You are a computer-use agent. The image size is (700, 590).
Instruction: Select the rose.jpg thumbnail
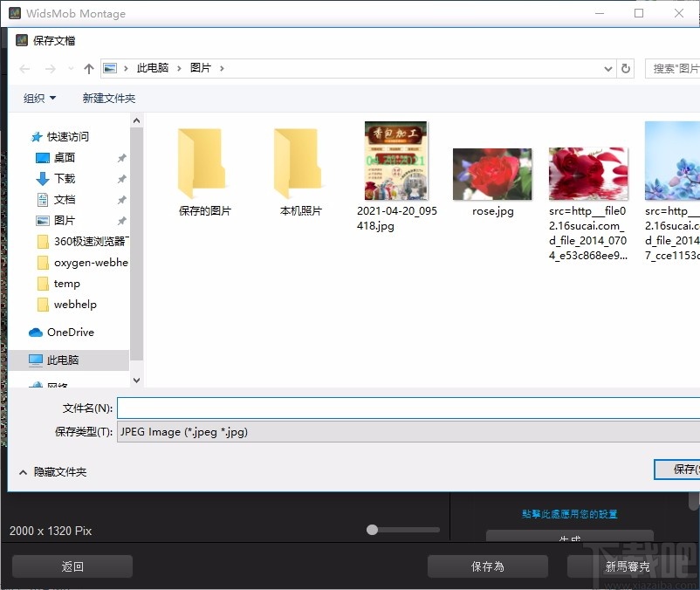coord(492,171)
